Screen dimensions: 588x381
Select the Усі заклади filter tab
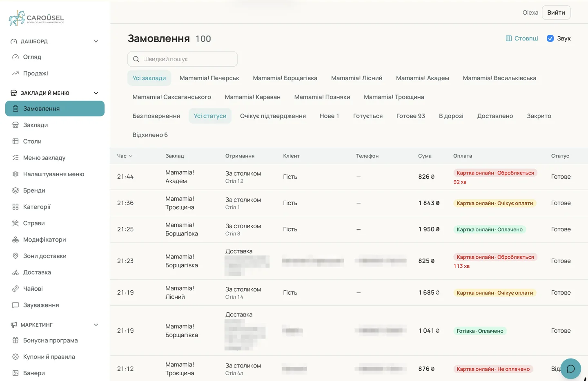click(149, 78)
